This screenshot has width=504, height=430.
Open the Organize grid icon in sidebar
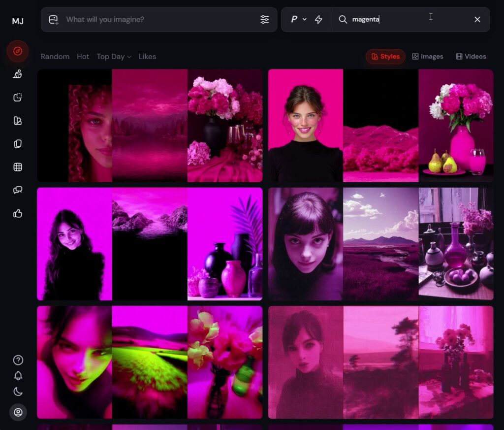tap(18, 167)
